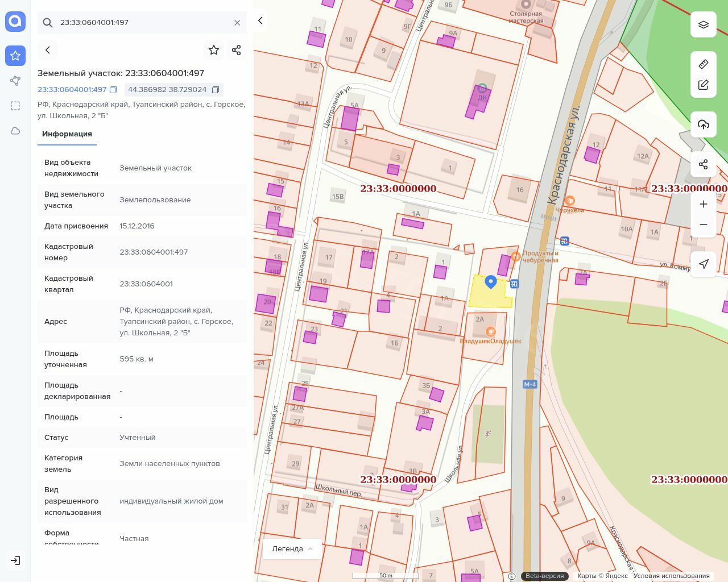728x582 pixels.
Task: Copy cadastral number 23:33:0604001:497
Action: [113, 90]
